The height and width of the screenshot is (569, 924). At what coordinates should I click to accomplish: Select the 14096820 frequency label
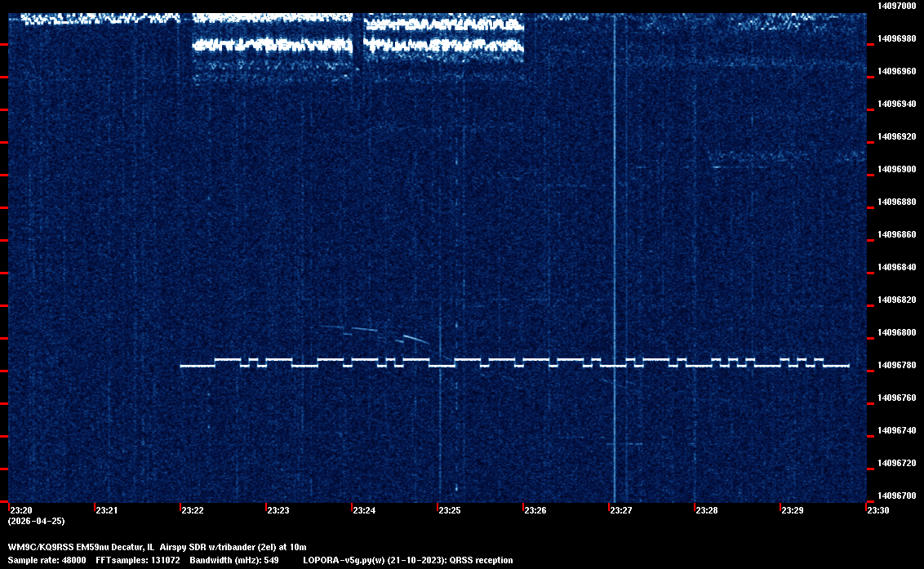tap(897, 300)
